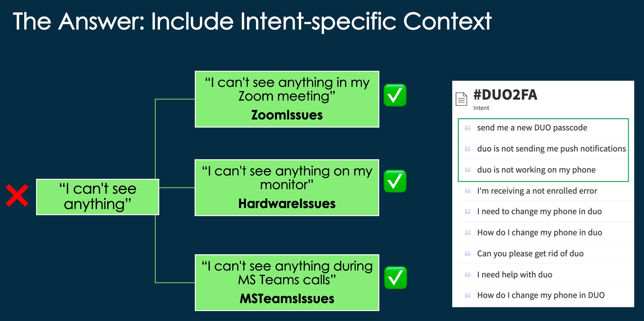Select 'How do I change my phone in duo' utterance
Viewport: 644px width, 321px height.
point(540,233)
